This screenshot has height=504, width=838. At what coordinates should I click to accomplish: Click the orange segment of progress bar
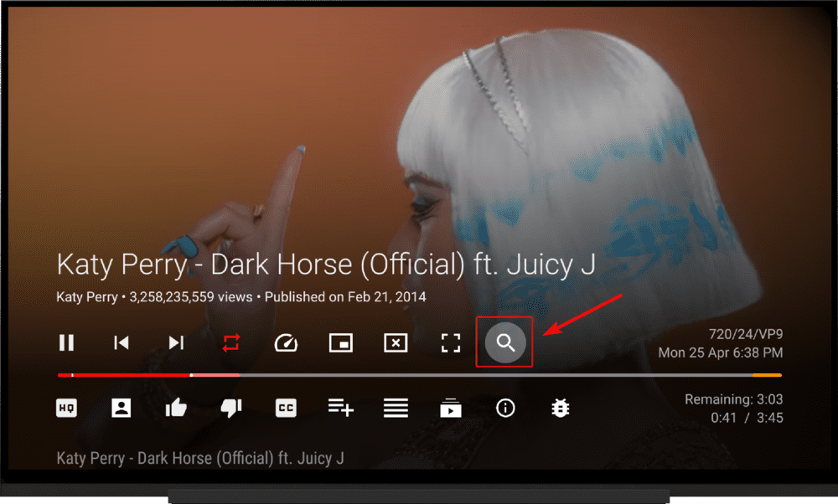767,375
